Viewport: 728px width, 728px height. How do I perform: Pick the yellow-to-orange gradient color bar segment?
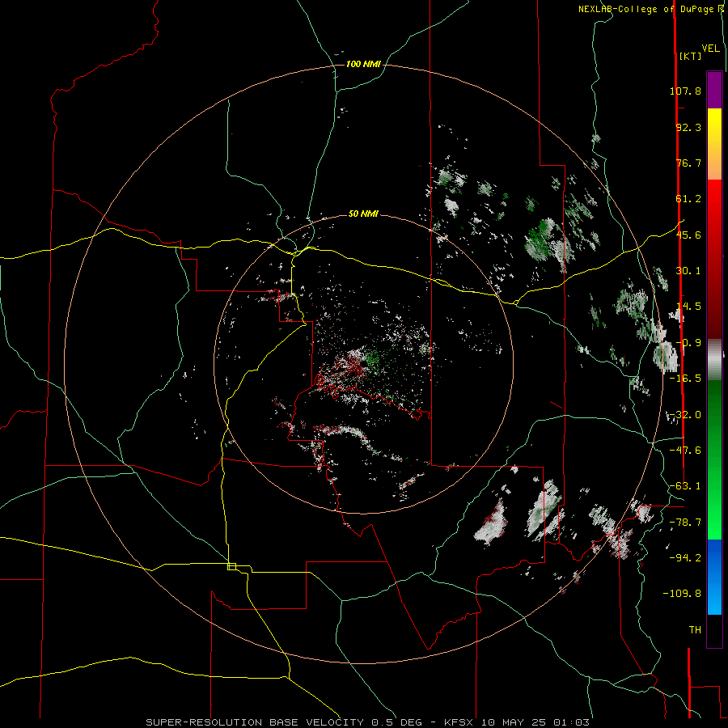click(x=714, y=144)
